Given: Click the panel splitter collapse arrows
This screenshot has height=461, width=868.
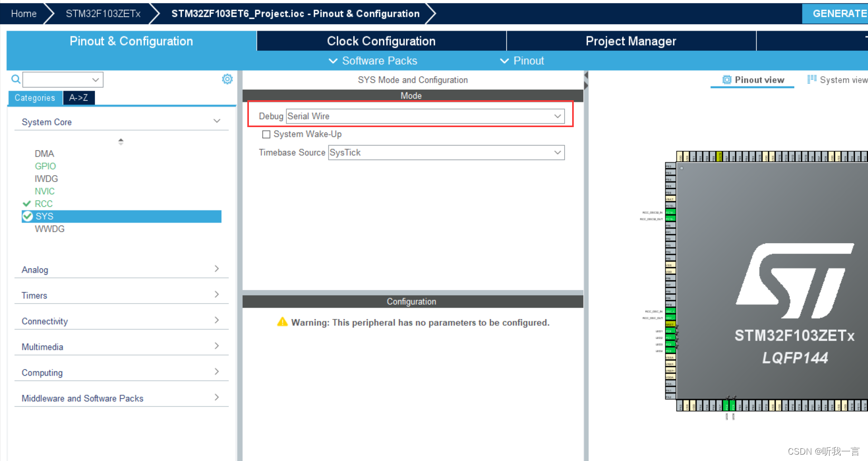Looking at the screenshot, I should (586, 81).
